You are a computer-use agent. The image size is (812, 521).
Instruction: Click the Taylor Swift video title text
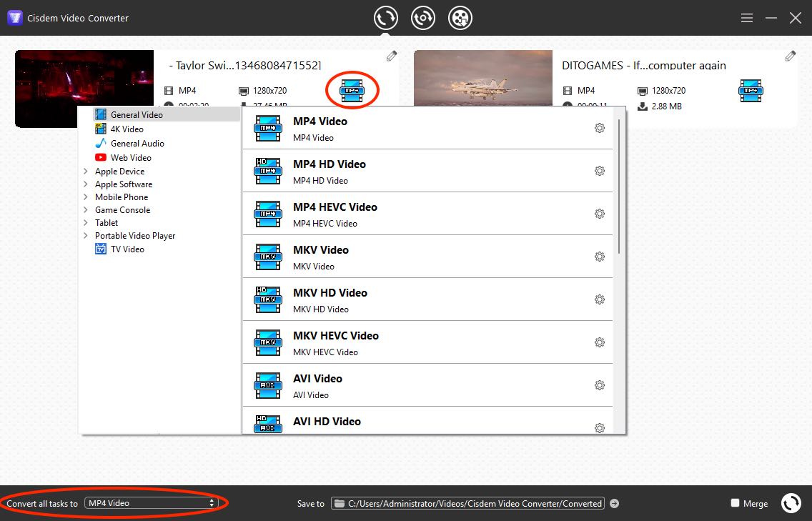[245, 65]
